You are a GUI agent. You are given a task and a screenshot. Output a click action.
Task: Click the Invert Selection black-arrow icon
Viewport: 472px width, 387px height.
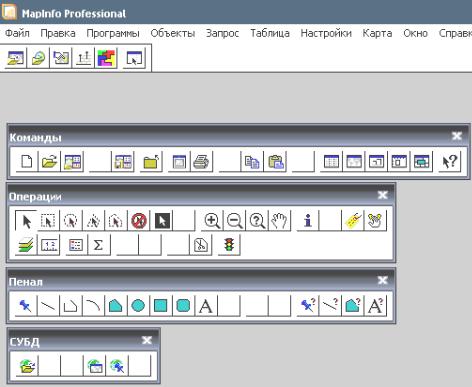point(162,221)
